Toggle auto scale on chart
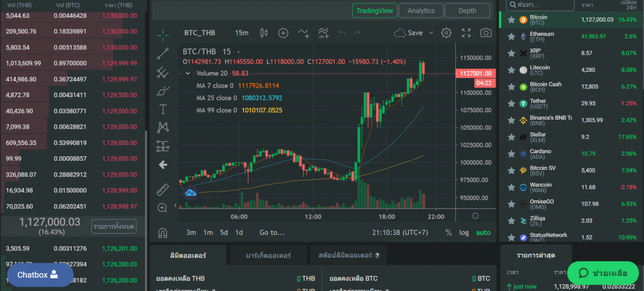Viewport: 644px width, 291px height. click(483, 232)
